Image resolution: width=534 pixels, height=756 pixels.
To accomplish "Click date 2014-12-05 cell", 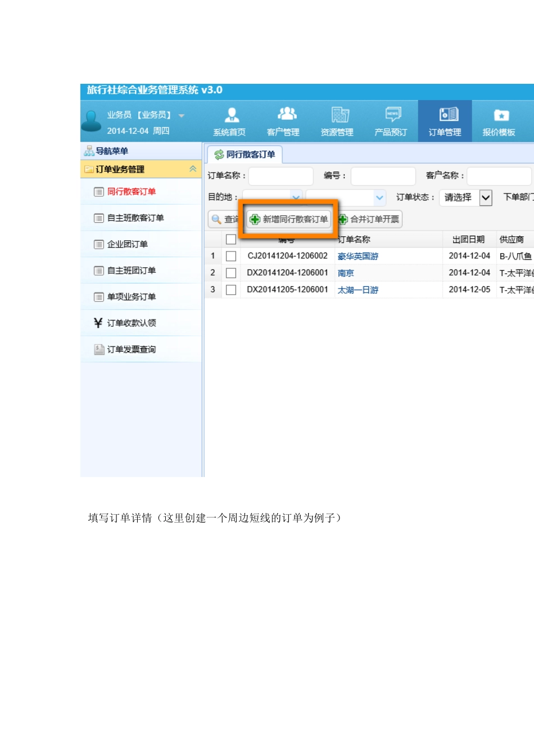I will 470,290.
